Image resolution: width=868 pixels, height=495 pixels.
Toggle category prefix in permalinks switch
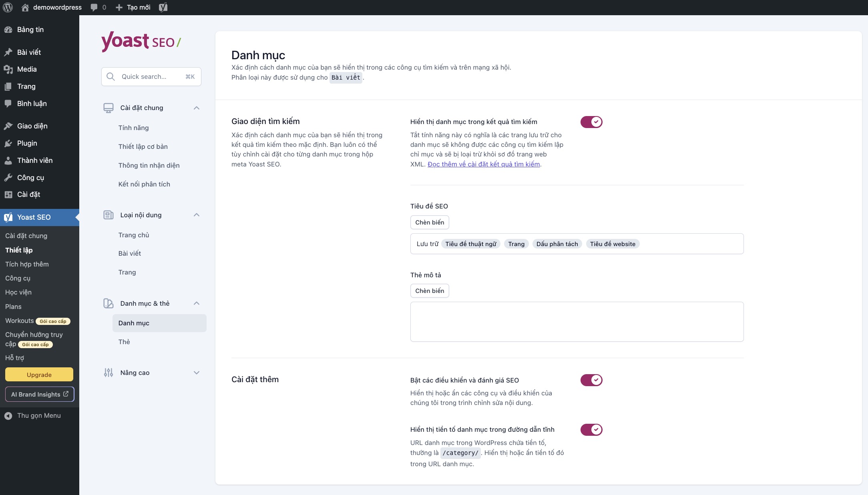[x=591, y=429]
